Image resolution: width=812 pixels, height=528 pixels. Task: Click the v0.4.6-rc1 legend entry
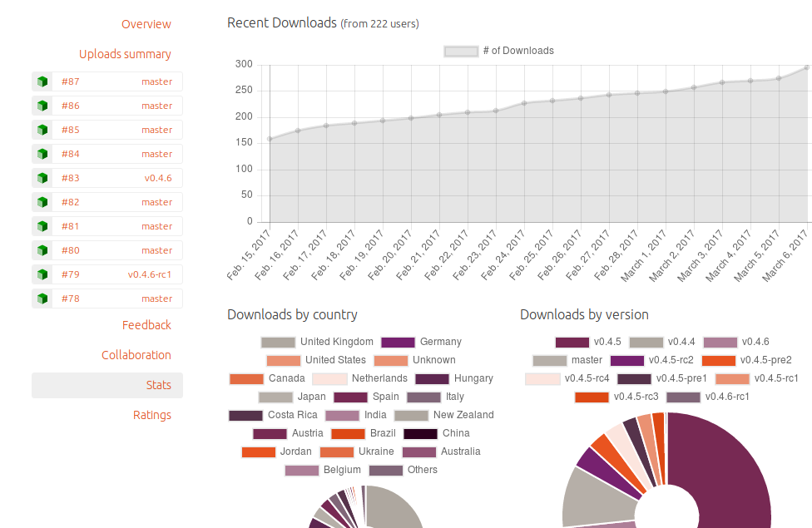pyautogui.click(x=707, y=397)
